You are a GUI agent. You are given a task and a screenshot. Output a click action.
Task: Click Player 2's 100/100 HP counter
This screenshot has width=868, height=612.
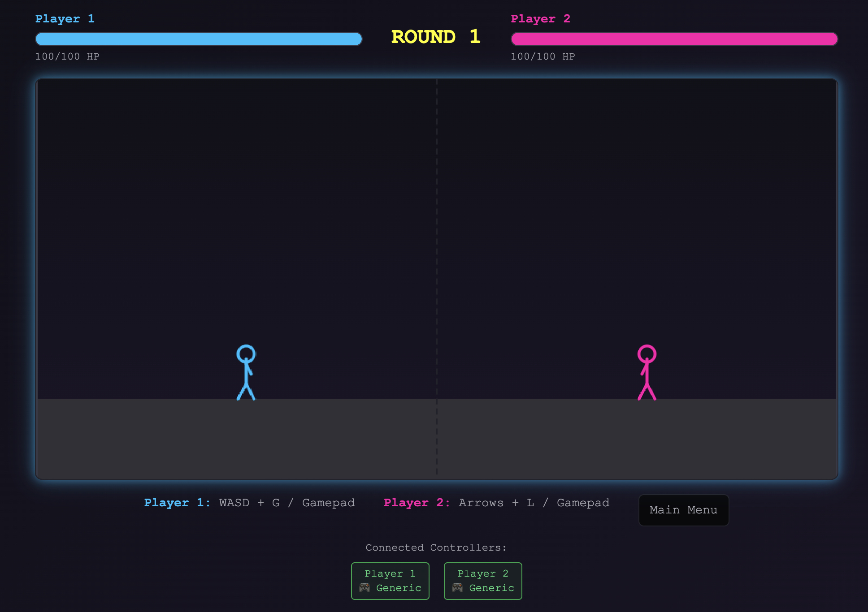[543, 56]
